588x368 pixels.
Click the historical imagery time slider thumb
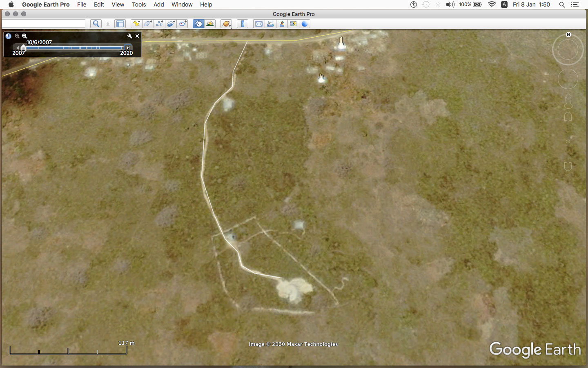click(23, 48)
